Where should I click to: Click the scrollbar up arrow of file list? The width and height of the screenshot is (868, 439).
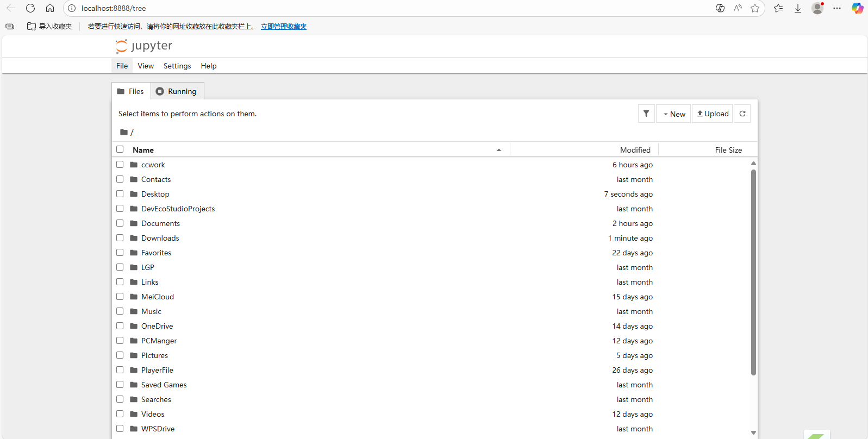753,163
